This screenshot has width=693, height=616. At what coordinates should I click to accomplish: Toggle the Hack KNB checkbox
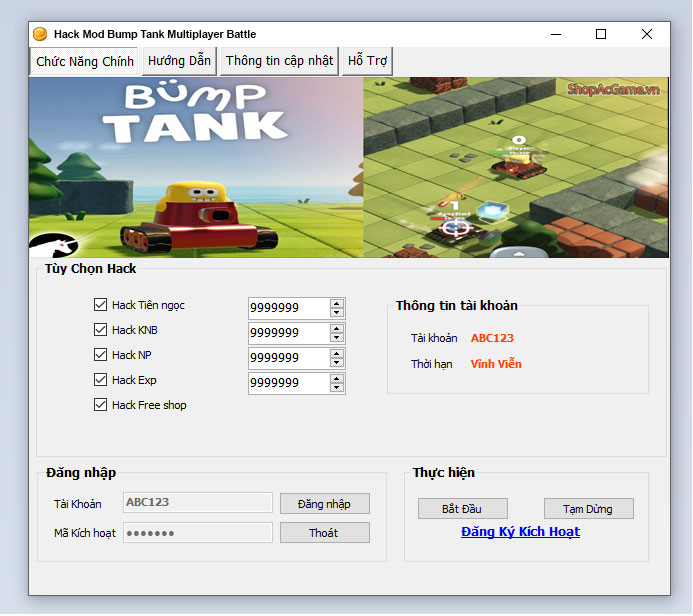click(100, 330)
